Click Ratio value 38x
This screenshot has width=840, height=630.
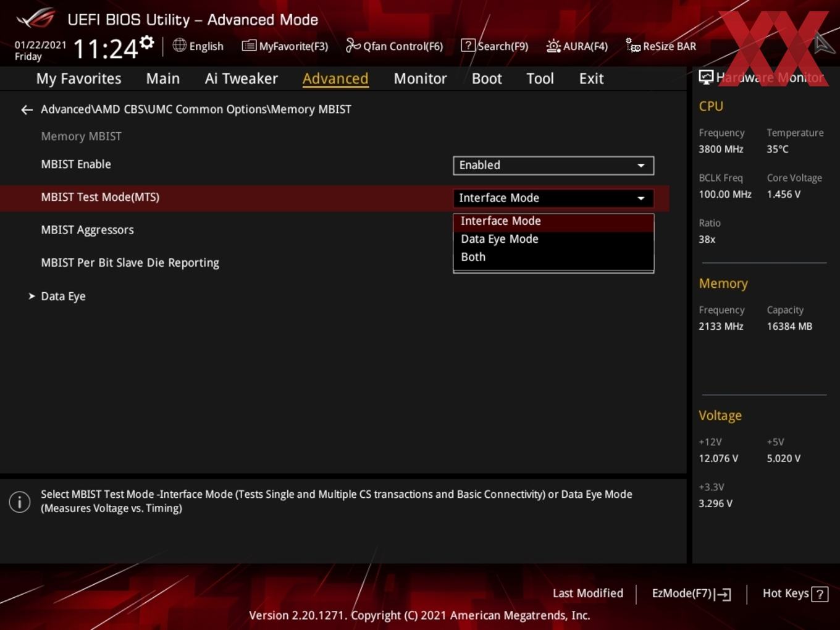click(x=707, y=240)
